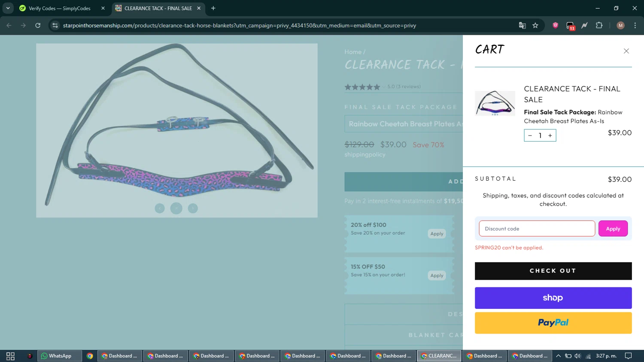Close the cart drawer with the X
Viewport: 644px width, 362px height.
click(x=626, y=51)
